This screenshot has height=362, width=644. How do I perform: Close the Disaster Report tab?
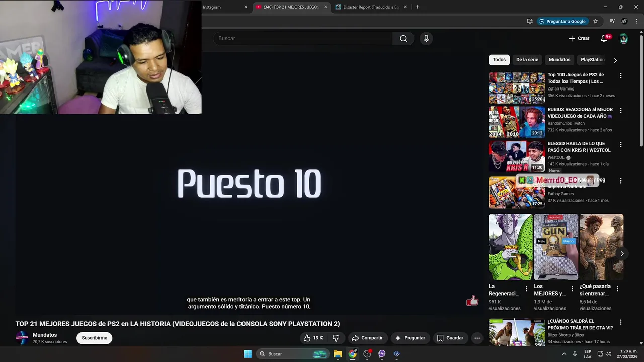[x=405, y=7]
